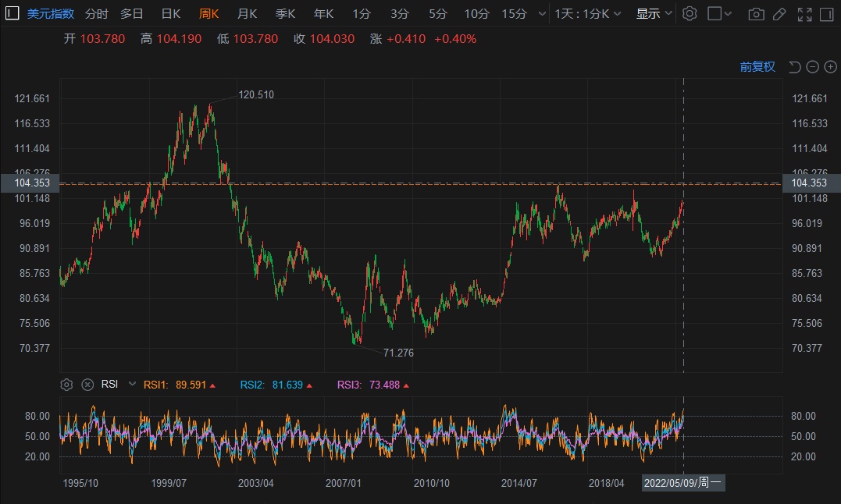
Task: Open the chart layout square dropdown
Action: click(x=719, y=14)
